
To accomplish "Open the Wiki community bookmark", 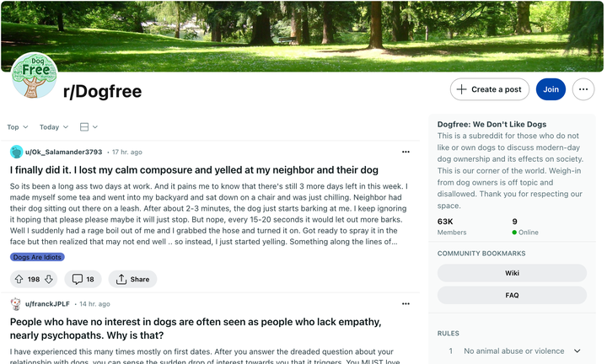I will pyautogui.click(x=512, y=273).
